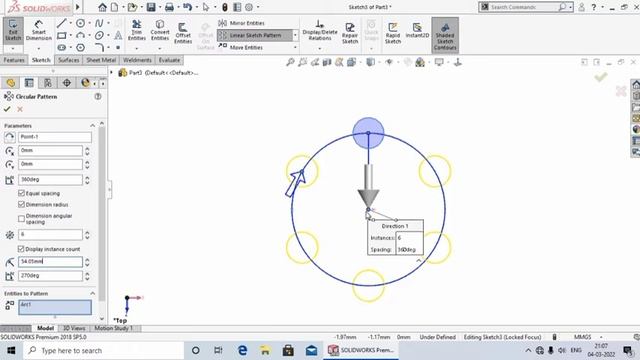Open Linear Sketch Pattern dropdown arrow
This screenshot has width=640, height=360.
click(295, 36)
